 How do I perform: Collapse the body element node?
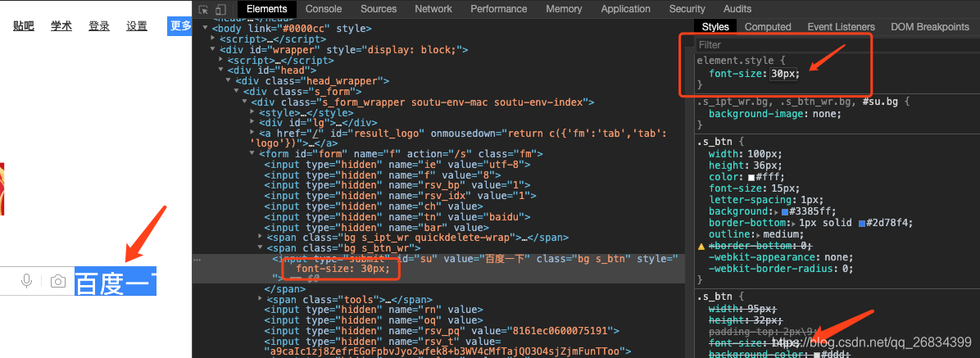(x=206, y=28)
